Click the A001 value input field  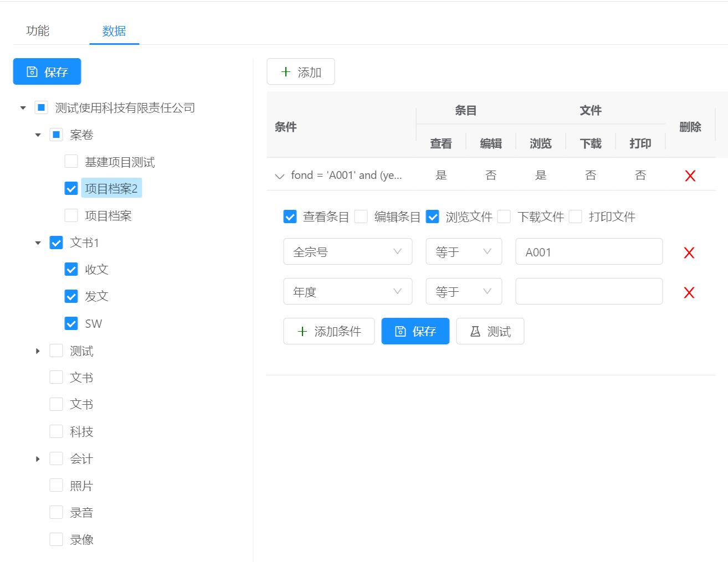pos(589,251)
